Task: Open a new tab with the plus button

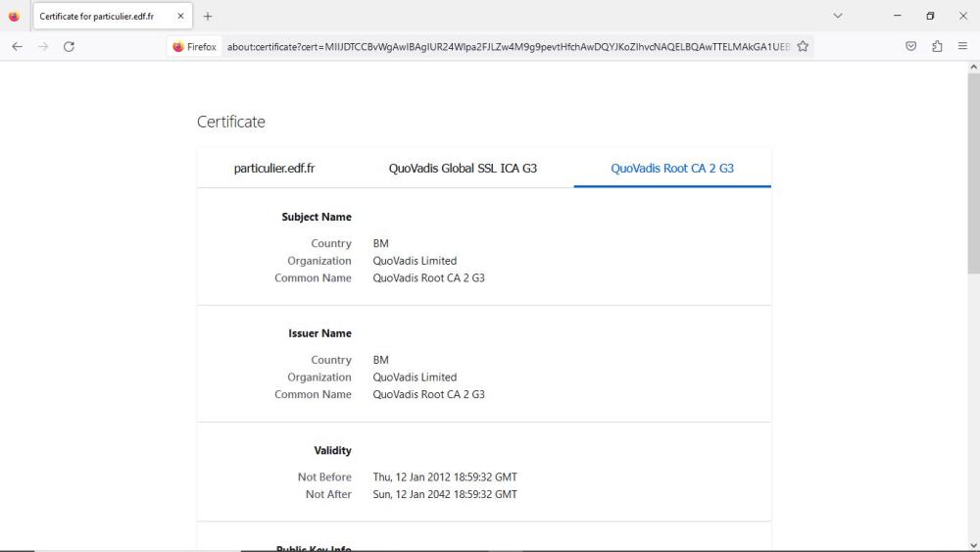Action: coord(208,17)
